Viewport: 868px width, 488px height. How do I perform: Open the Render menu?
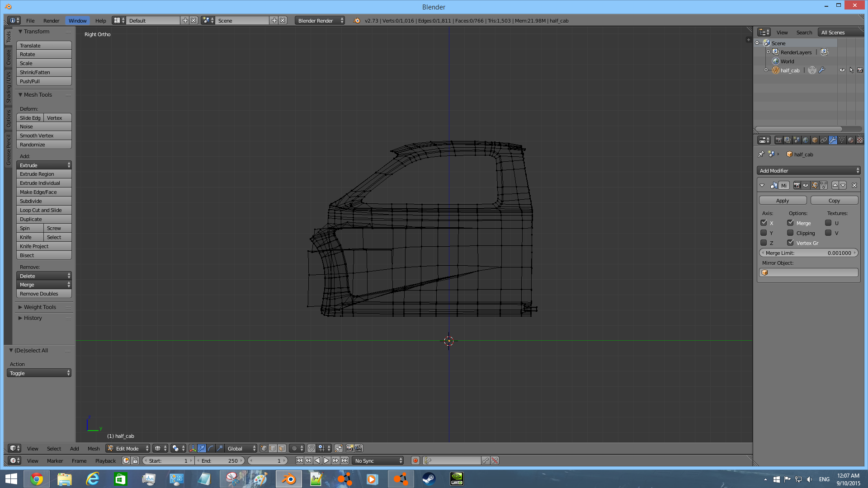click(x=51, y=20)
